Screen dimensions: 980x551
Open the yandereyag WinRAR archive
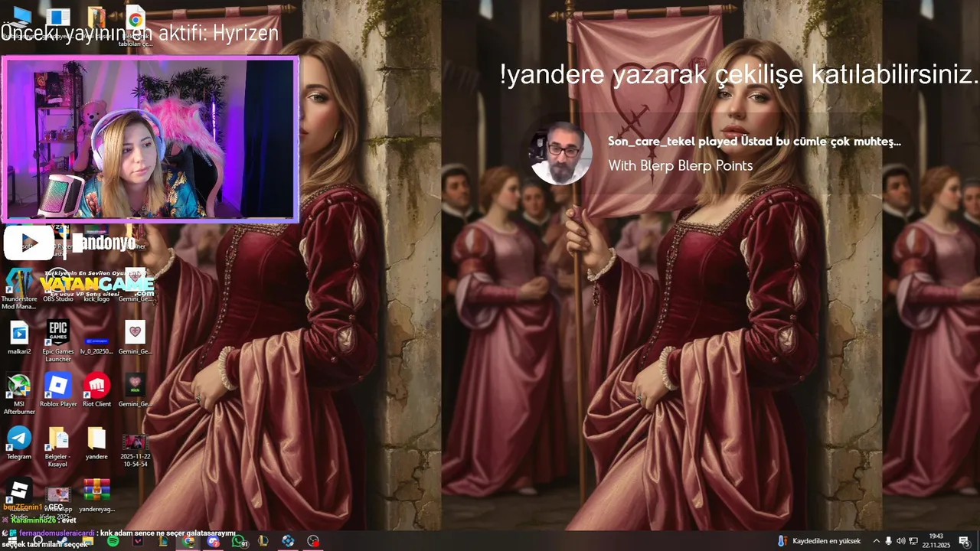pyautogui.click(x=96, y=495)
